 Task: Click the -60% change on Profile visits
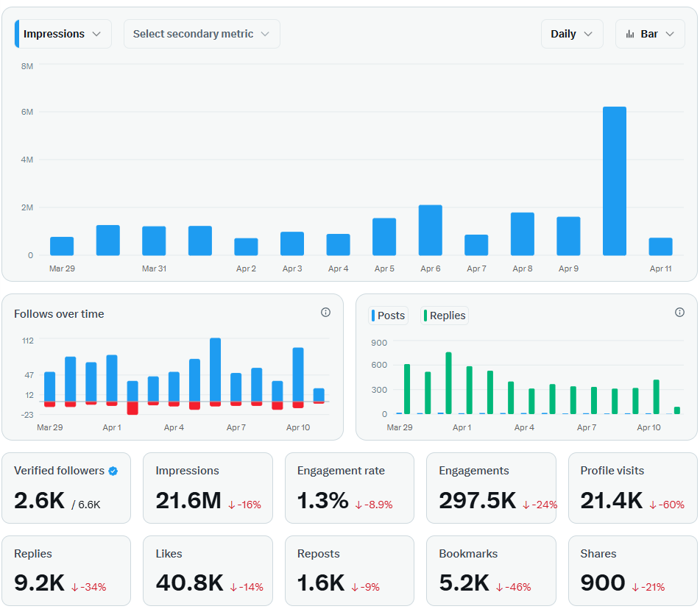(667, 505)
